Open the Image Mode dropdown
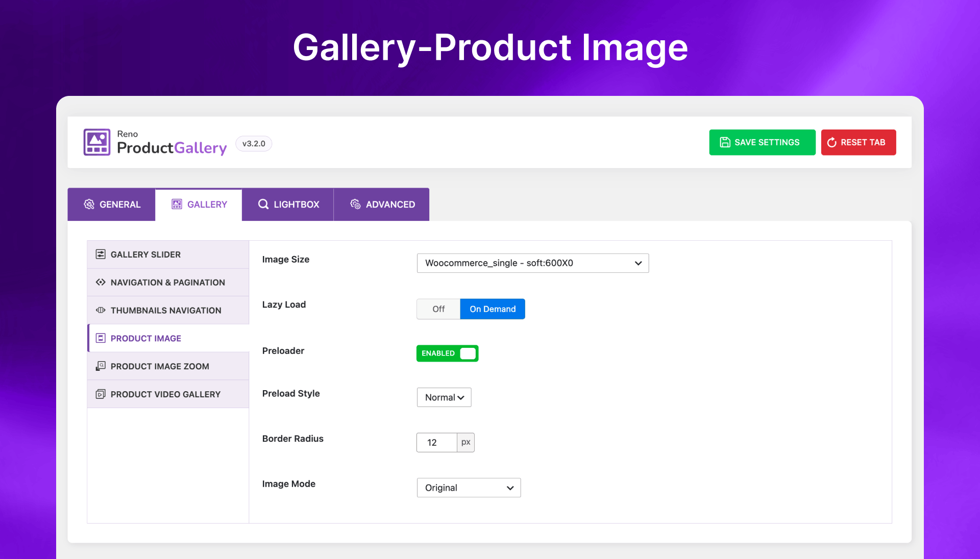The width and height of the screenshot is (980, 559). (469, 488)
